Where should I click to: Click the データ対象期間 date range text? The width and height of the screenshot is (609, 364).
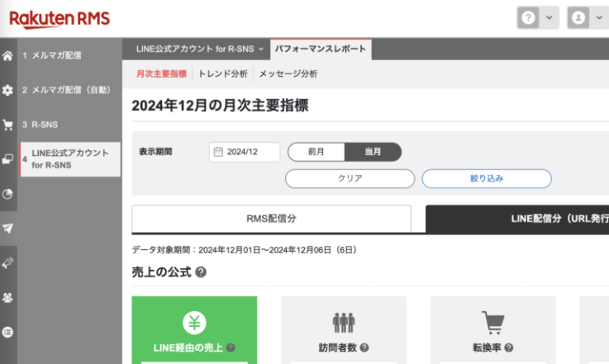point(245,250)
